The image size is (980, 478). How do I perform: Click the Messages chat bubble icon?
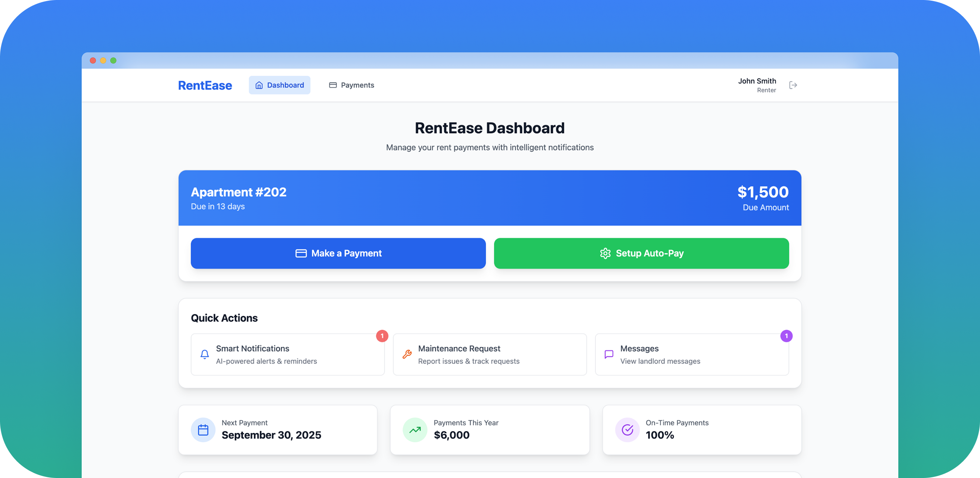pyautogui.click(x=609, y=354)
